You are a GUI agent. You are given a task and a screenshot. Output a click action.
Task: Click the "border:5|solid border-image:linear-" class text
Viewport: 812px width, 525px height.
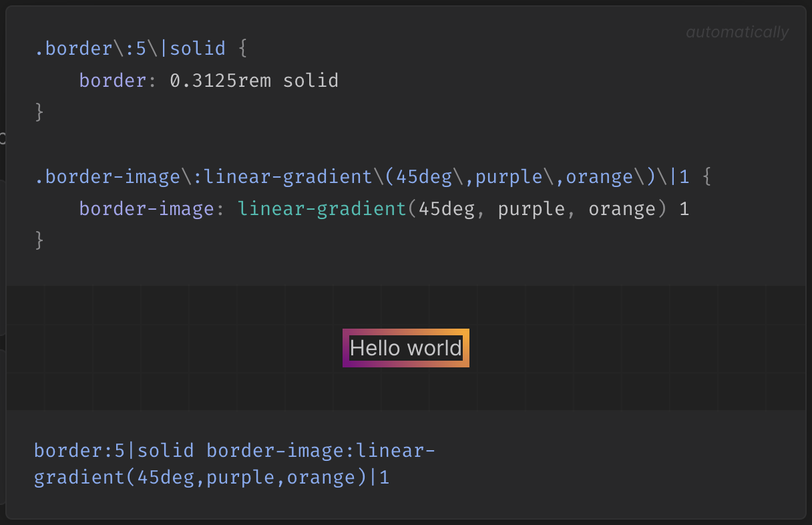[234, 451]
